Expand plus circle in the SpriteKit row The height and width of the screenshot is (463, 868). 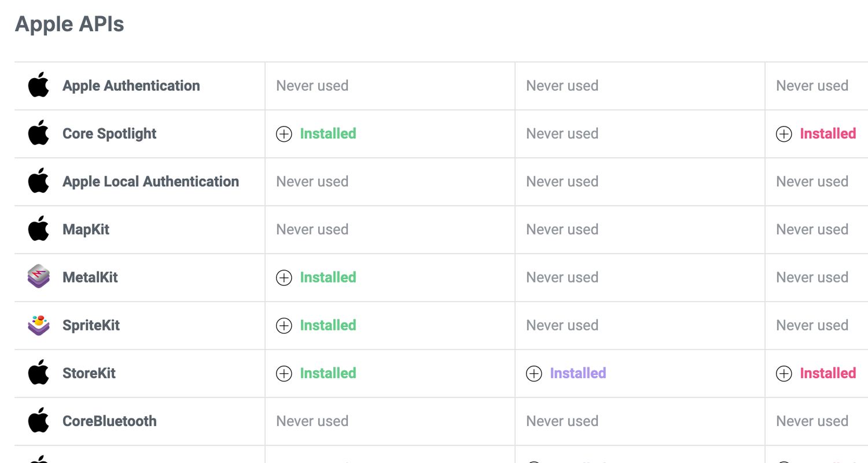[284, 326]
